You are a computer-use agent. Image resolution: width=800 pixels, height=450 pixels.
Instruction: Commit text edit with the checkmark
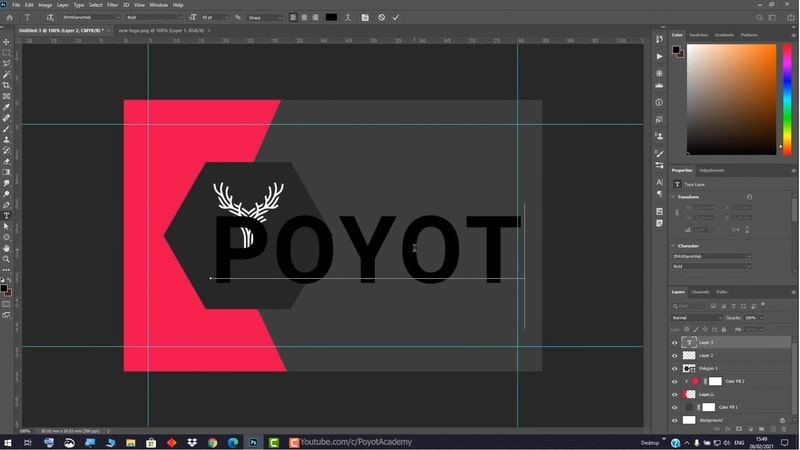396,17
